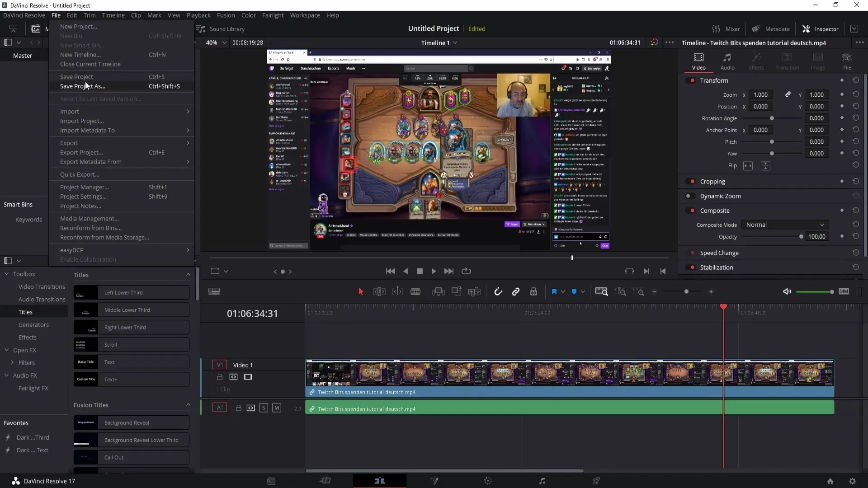Image resolution: width=868 pixels, height=488 pixels.
Task: Toggle AI track solo button S
Action: coord(264,408)
